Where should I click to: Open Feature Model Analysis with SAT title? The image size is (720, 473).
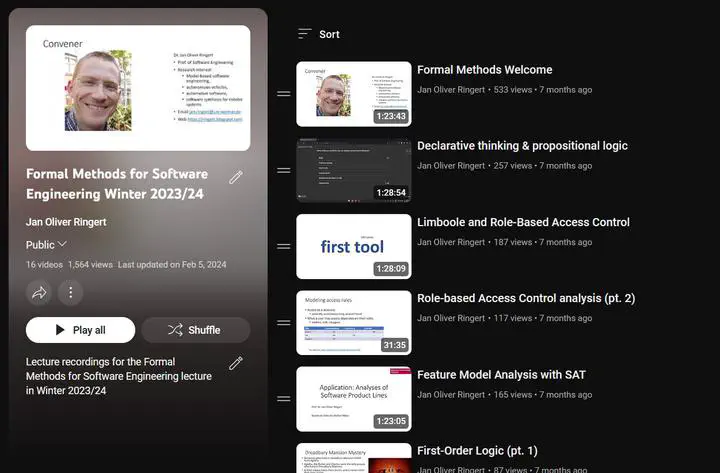(x=501, y=375)
